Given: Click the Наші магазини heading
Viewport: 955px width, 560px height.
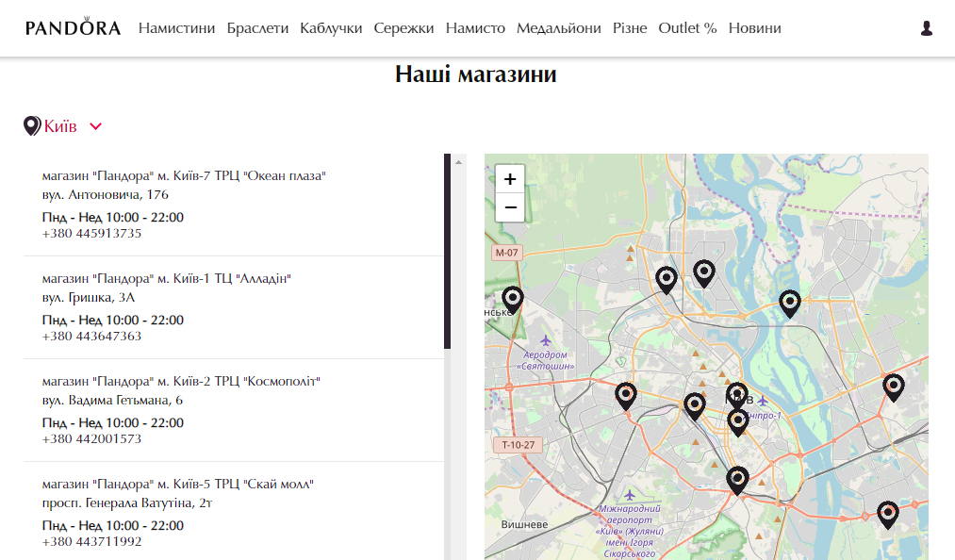Looking at the screenshot, I should 476,74.
